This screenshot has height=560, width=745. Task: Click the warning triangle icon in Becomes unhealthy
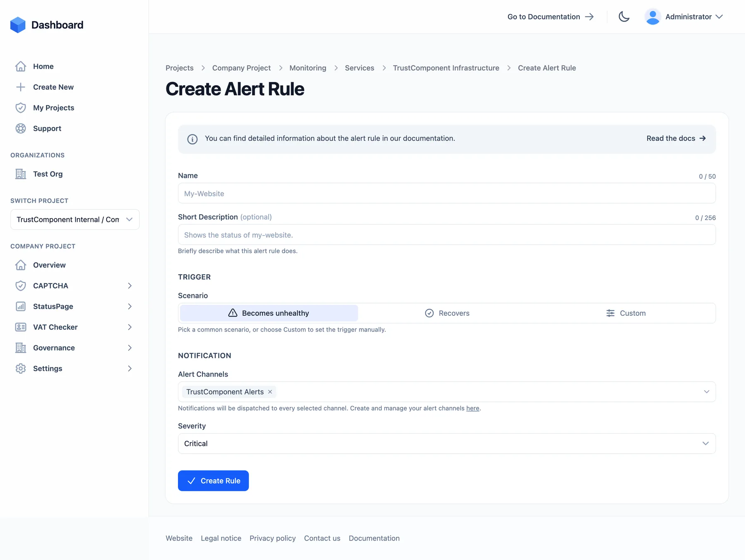click(233, 313)
